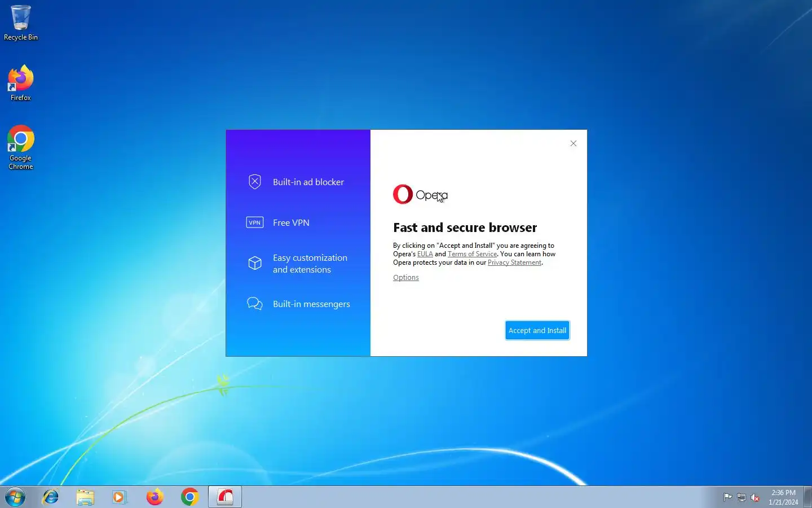Click the red Opera logo
Viewport: 812px width, 508px height.
403,194
